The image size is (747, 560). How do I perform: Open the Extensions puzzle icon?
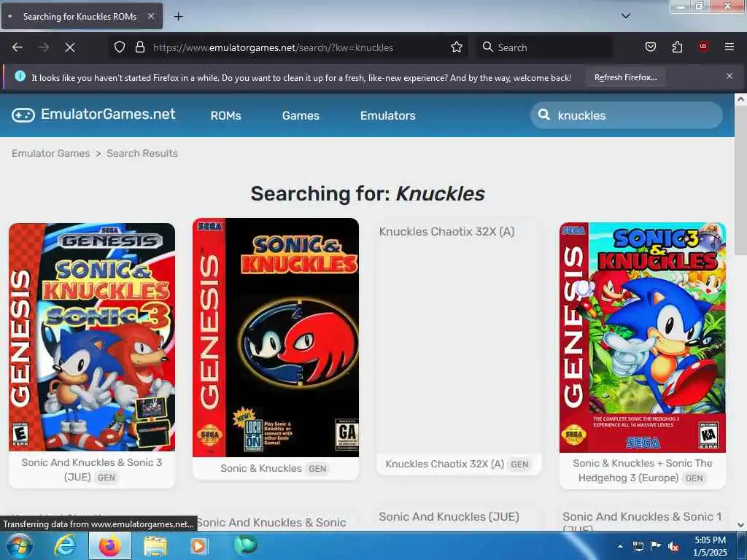tap(677, 47)
